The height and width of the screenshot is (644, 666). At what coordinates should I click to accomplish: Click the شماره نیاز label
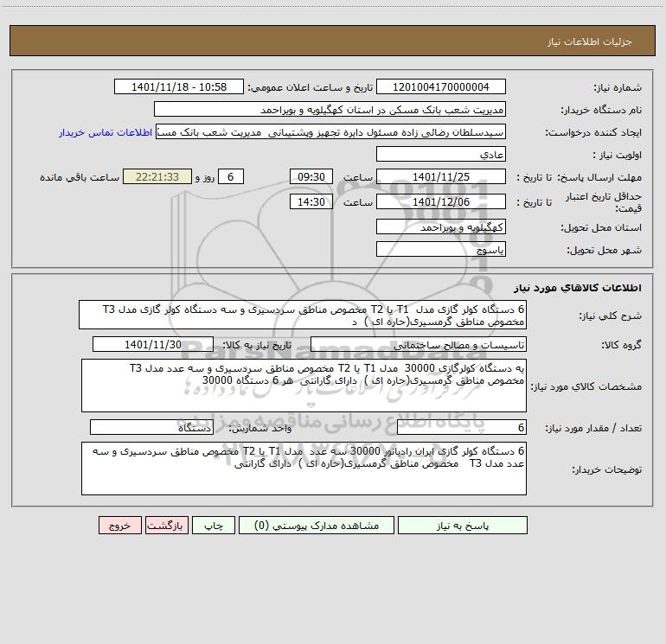coord(618,87)
